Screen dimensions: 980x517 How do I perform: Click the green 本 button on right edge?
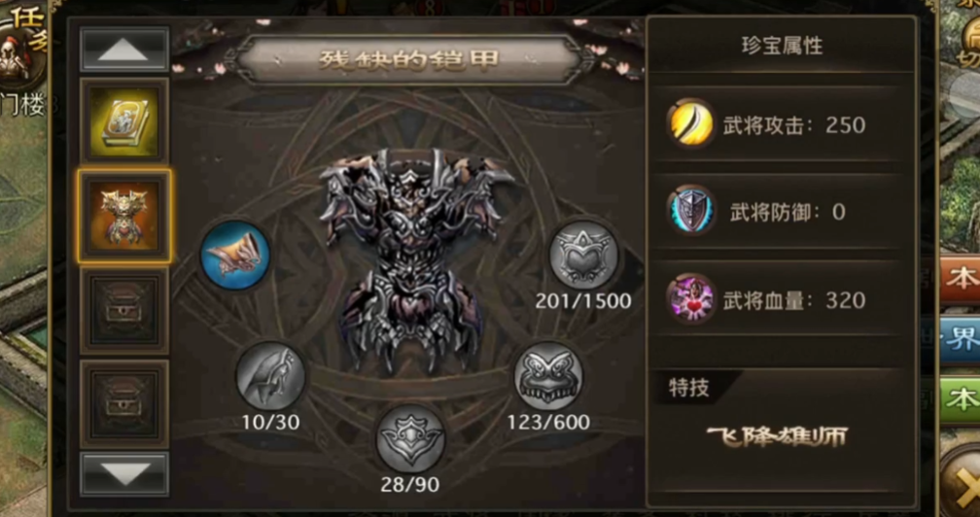(962, 399)
